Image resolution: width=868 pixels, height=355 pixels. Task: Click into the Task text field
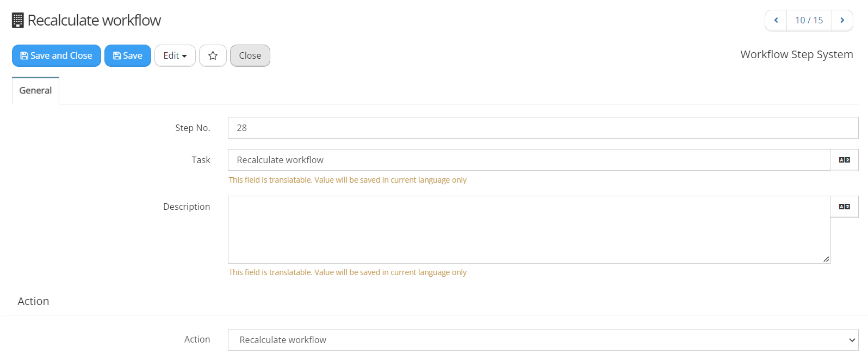[529, 160]
